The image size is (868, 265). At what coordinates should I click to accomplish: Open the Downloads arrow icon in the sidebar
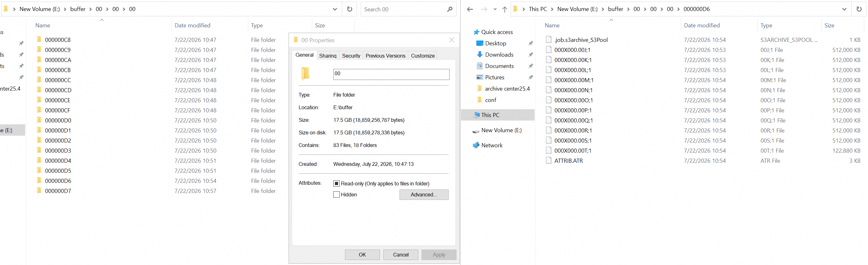(480, 54)
